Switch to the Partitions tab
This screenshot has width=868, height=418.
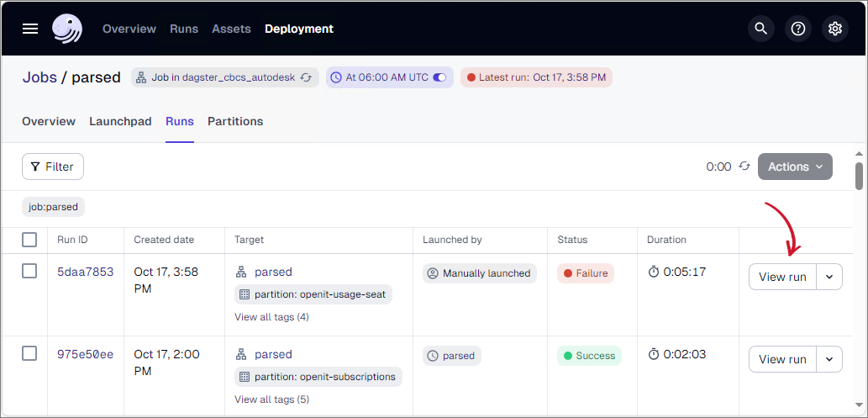coord(235,121)
